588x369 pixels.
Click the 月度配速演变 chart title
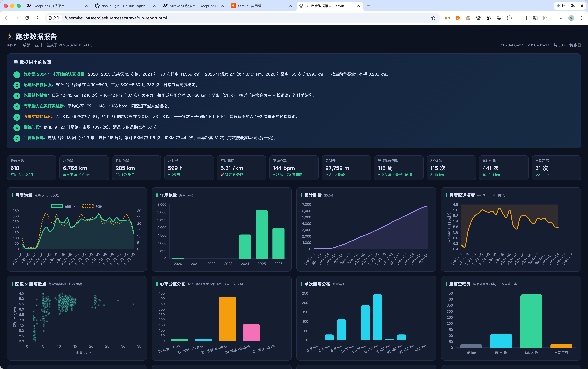462,195
